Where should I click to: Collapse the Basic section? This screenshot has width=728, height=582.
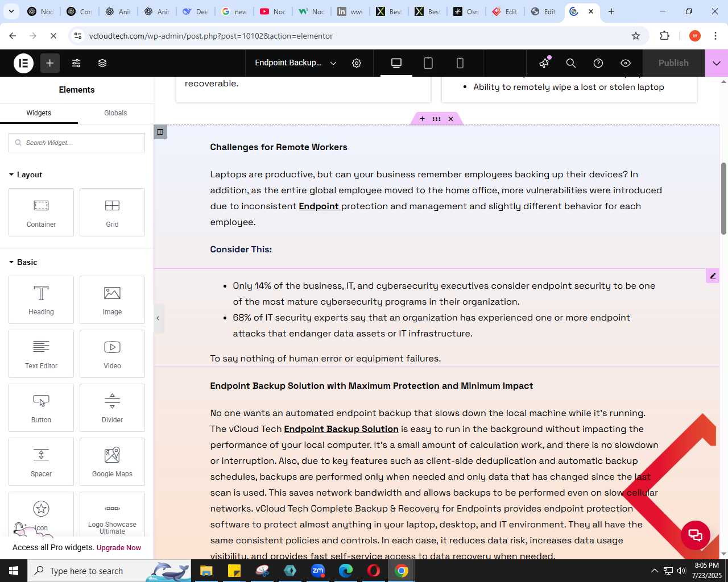[23, 262]
